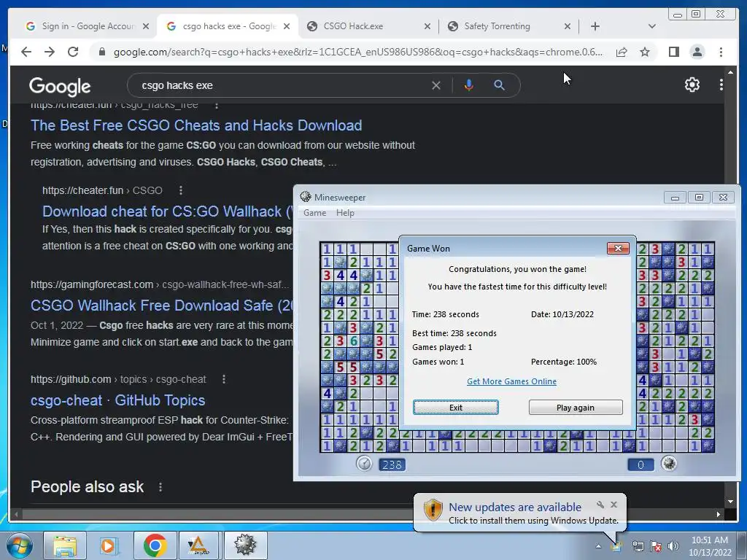747x560 pixels.
Task: Start a voice search with the microphone
Action: coord(469,85)
